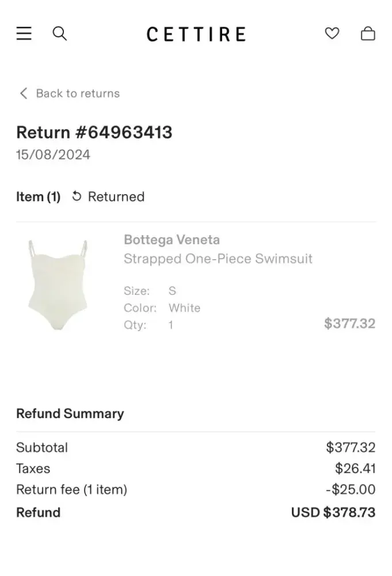This screenshot has width=392, height=576.
Task: Click the Refund Summary heading
Action: click(x=70, y=414)
